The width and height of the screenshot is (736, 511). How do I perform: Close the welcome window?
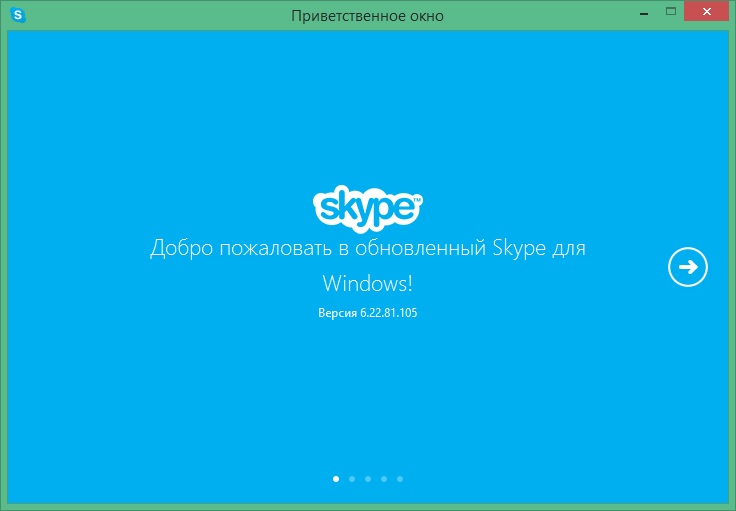click(706, 12)
